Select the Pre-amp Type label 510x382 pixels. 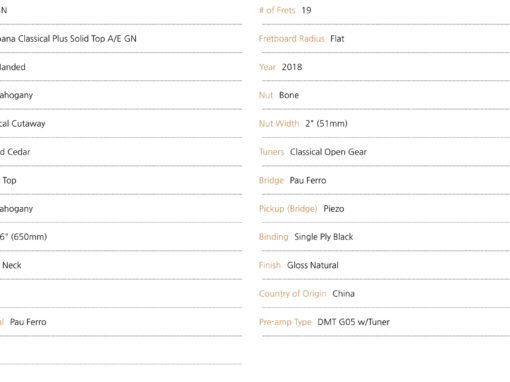tap(285, 322)
